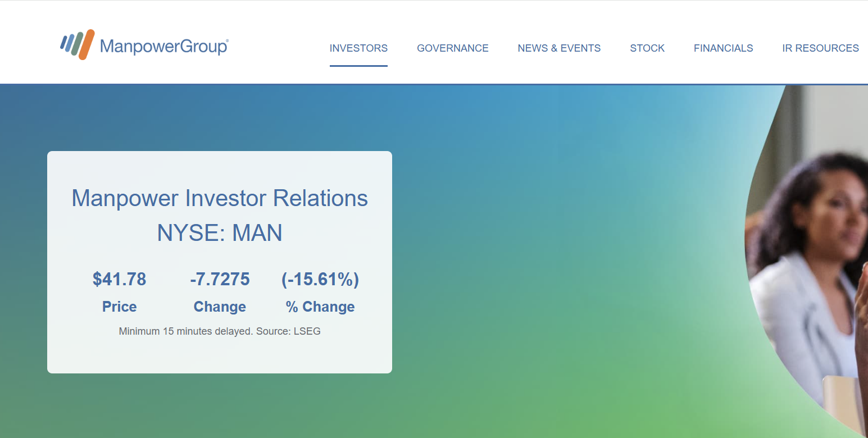Click the ManpowerGroup wordmark text
Image resolution: width=868 pixels, height=438 pixels.
click(163, 47)
